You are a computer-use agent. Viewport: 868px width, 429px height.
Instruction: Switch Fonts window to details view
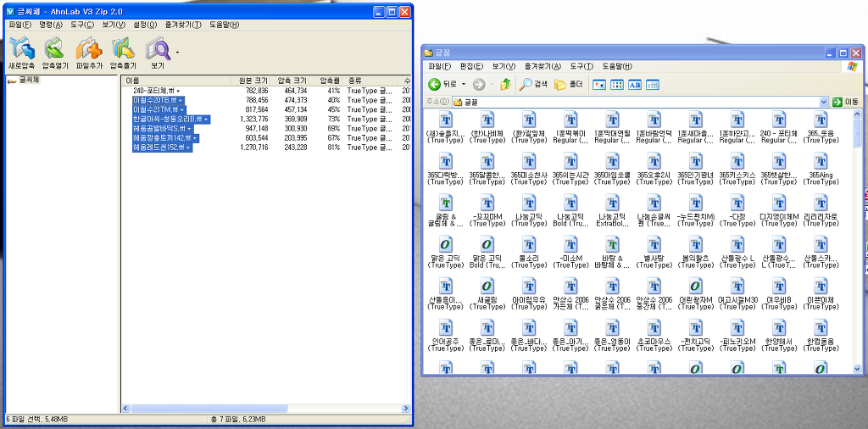tap(653, 84)
